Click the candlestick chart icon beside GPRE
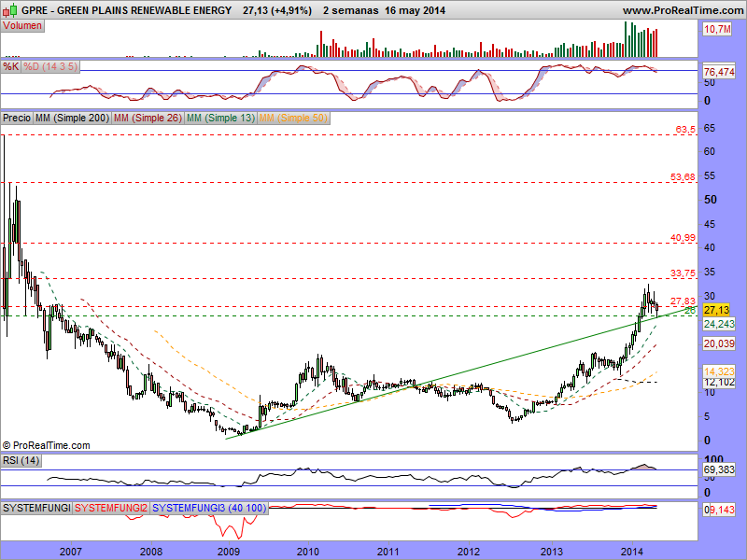 [10, 9]
